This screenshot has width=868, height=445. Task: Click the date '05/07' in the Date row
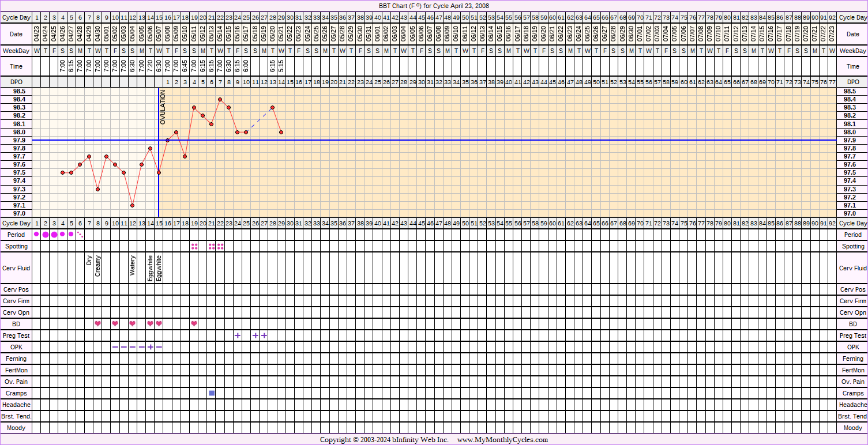click(x=159, y=34)
